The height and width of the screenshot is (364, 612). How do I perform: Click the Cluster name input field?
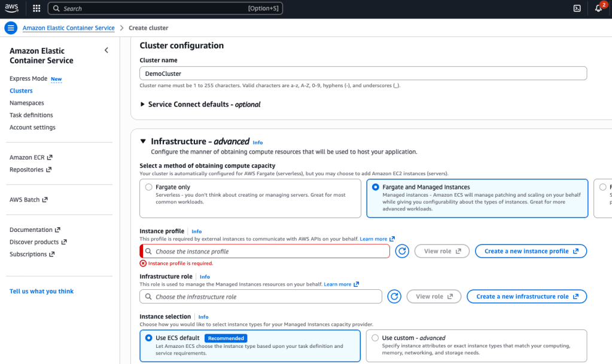click(363, 74)
